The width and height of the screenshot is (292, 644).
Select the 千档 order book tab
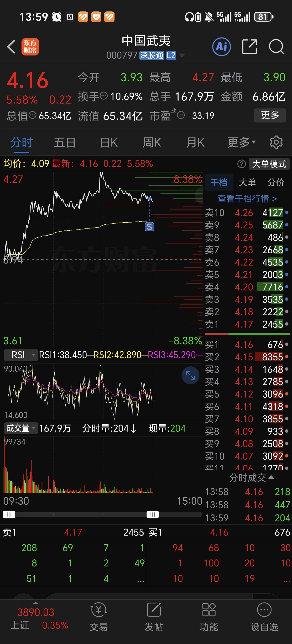219,182
